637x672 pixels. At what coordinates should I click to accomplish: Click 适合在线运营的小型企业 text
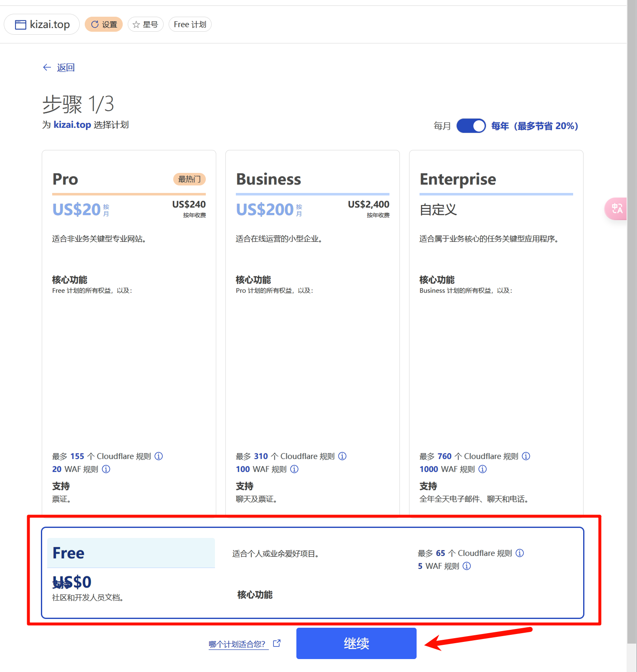(279, 239)
